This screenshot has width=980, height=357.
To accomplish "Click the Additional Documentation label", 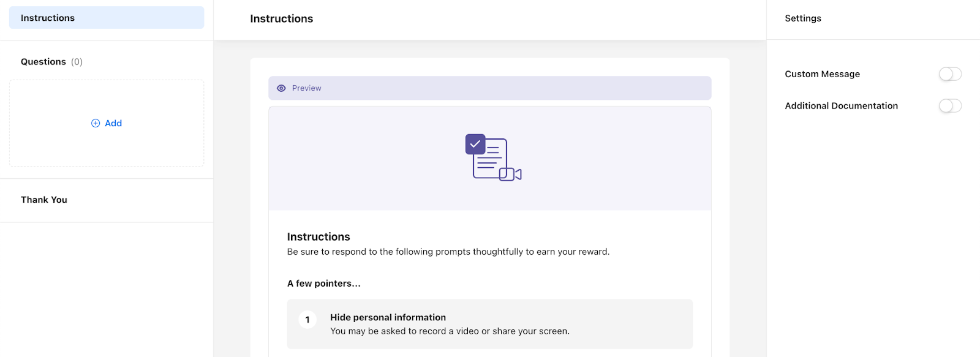I will (x=842, y=106).
